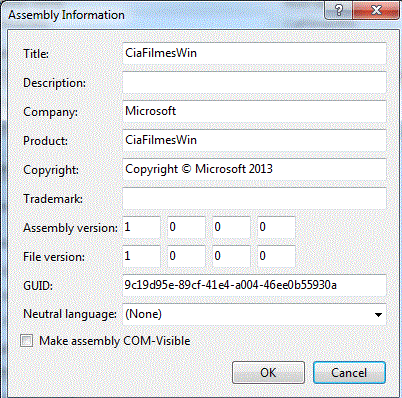Click the fourth File version box
This screenshot has width=402, height=398.
click(276, 256)
